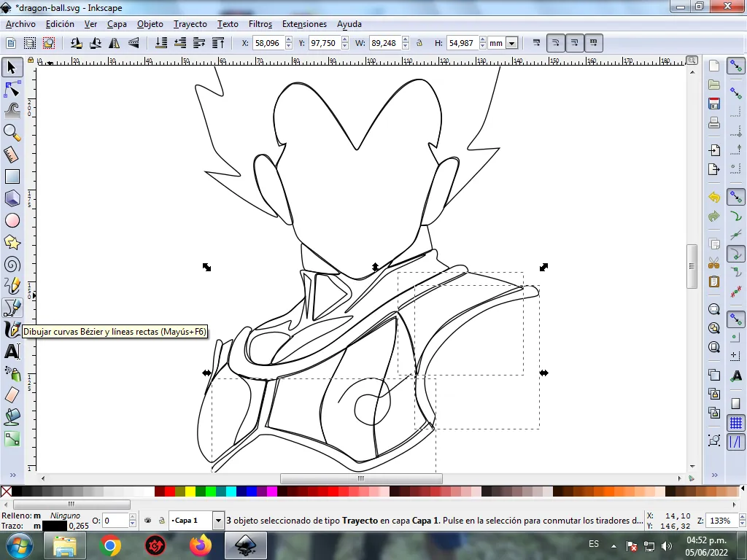Increase the X position stepper
747x560 pixels.
pyautogui.click(x=289, y=40)
